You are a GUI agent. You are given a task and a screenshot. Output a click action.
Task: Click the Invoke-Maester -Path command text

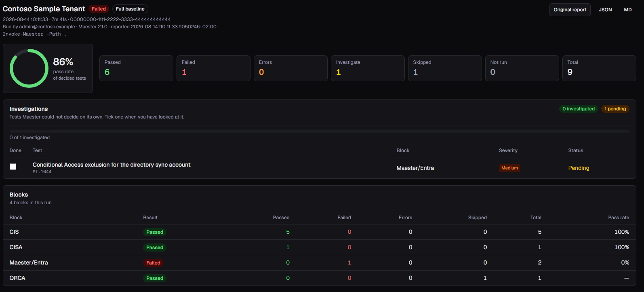tap(34, 34)
